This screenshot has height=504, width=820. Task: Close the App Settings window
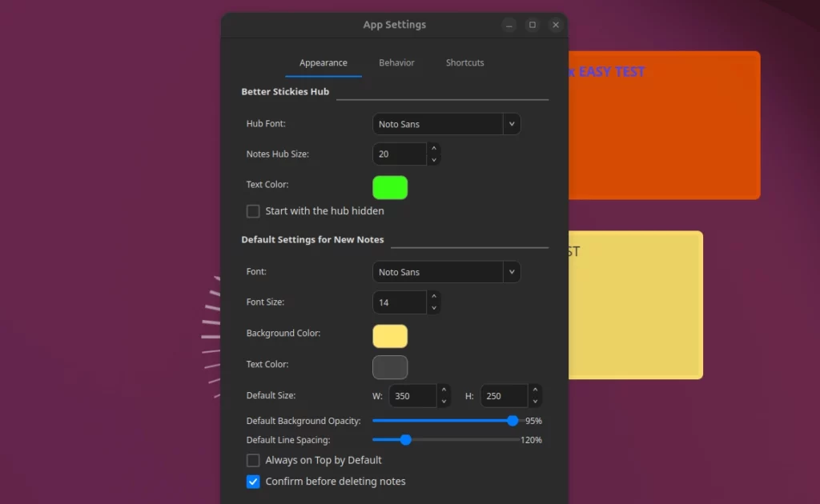[x=556, y=25]
